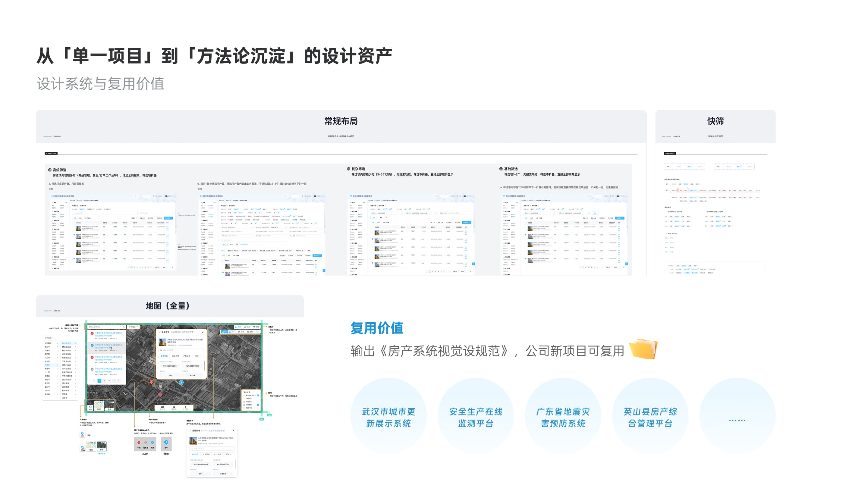
Task: Select the 产权信息 tab in the lower 房屋信息 card
Action: [x=218, y=454]
